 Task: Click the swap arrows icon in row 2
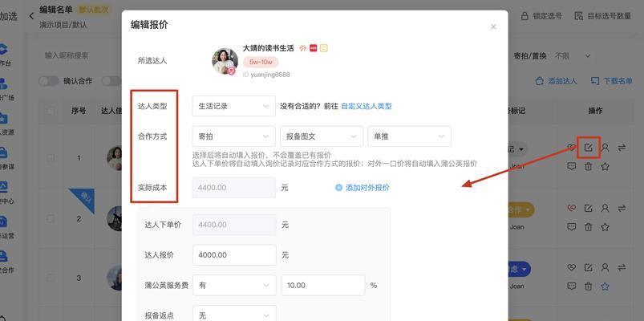click(622, 209)
